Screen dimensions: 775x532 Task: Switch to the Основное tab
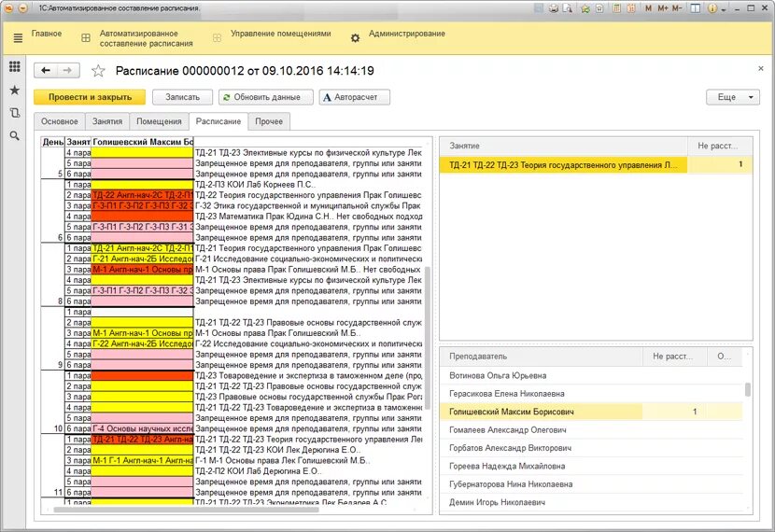point(60,121)
